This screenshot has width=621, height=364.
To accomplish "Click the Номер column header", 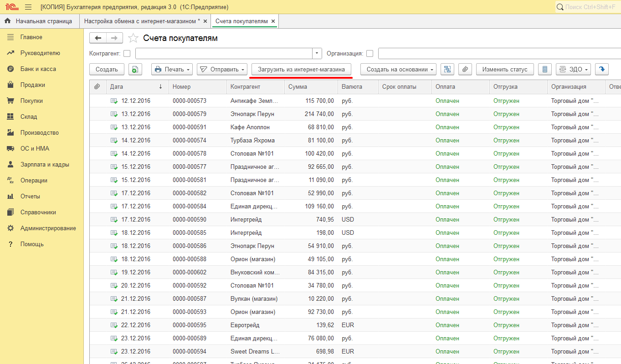I will coord(197,86).
